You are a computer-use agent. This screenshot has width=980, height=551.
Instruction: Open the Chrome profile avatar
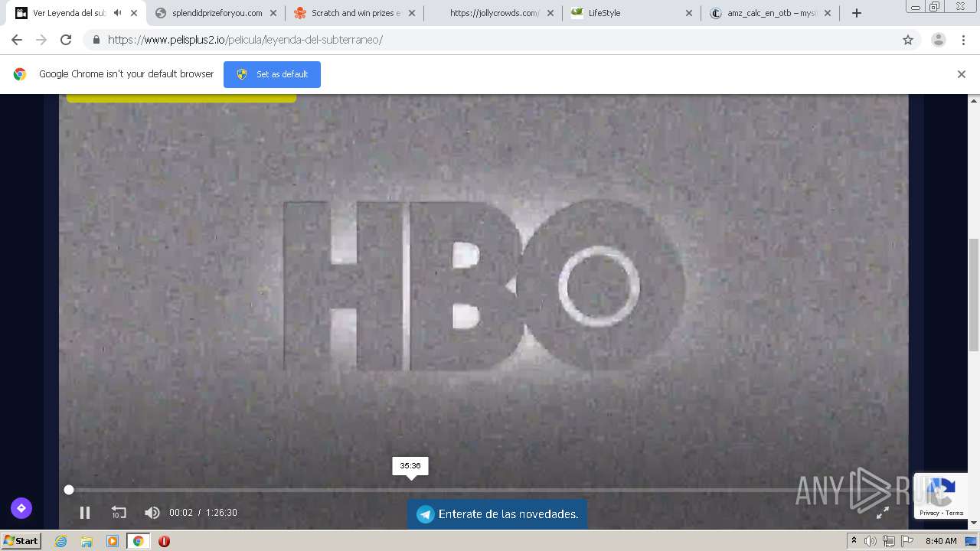pyautogui.click(x=939, y=40)
